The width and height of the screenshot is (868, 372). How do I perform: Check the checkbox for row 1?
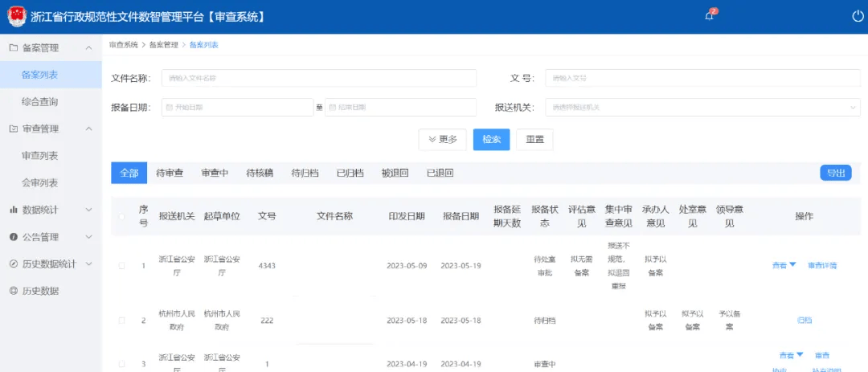point(122,266)
